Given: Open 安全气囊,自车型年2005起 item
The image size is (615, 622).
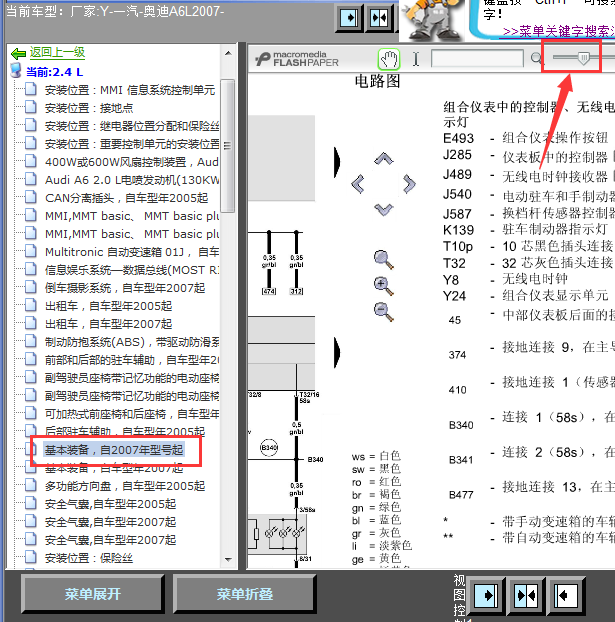Looking at the screenshot, I should 110,504.
